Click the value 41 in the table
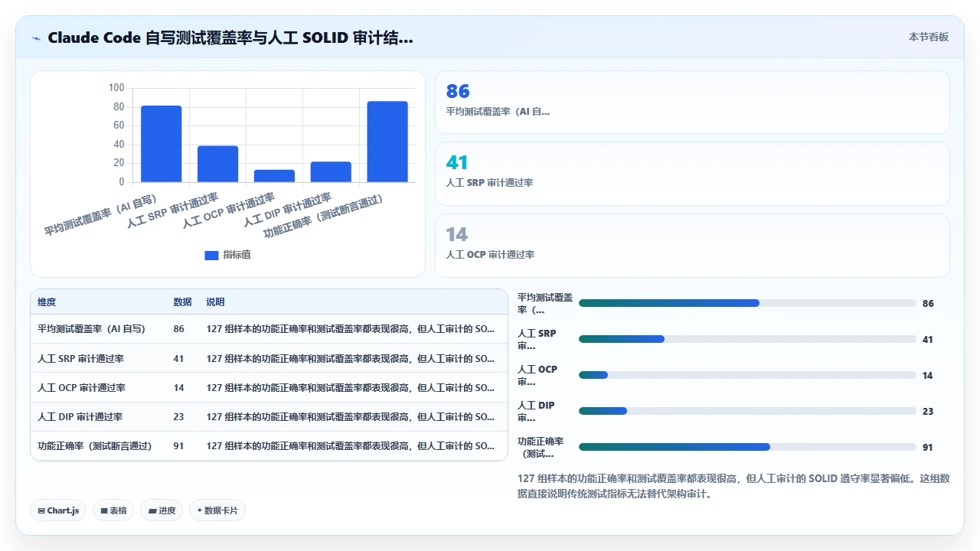The width and height of the screenshot is (980, 551). 179,358
